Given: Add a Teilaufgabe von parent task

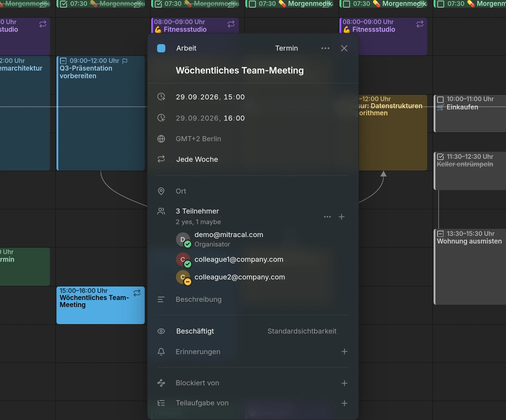Looking at the screenshot, I should click(x=344, y=403).
